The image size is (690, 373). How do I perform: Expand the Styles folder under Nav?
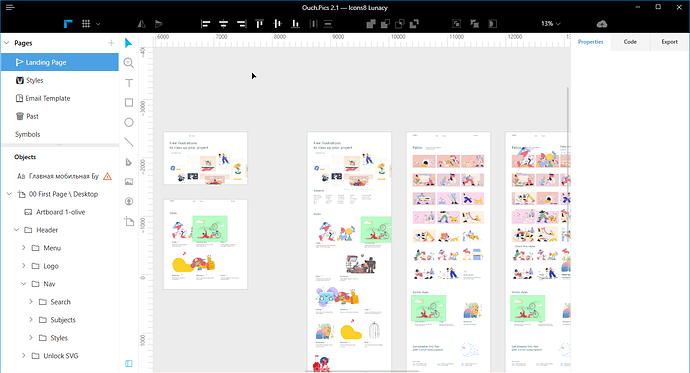pyautogui.click(x=31, y=338)
